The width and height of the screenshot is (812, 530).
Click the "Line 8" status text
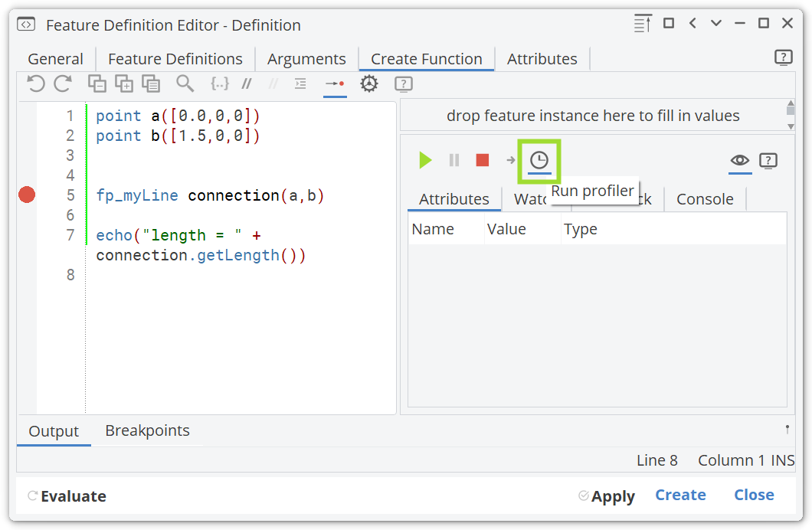pos(657,460)
